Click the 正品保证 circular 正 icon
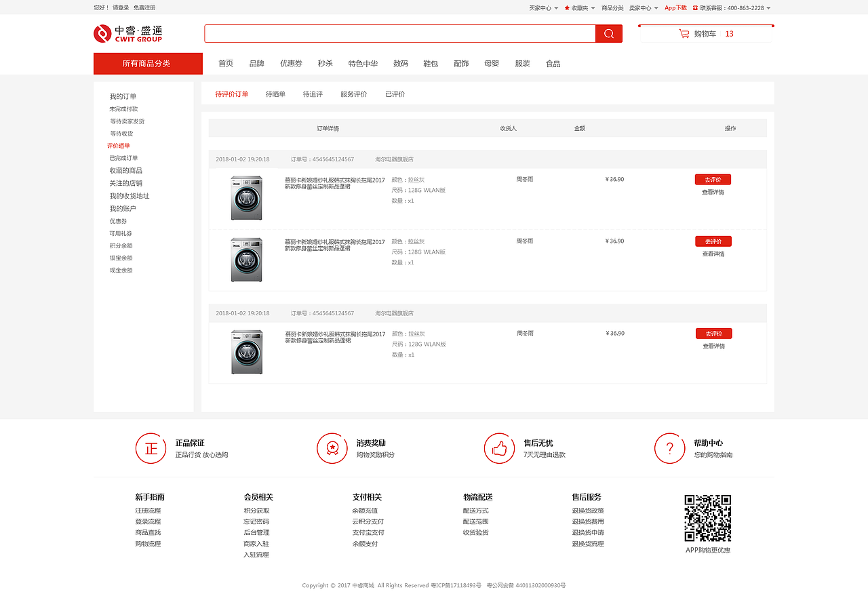Viewport: 868px width, 596px height. click(151, 448)
